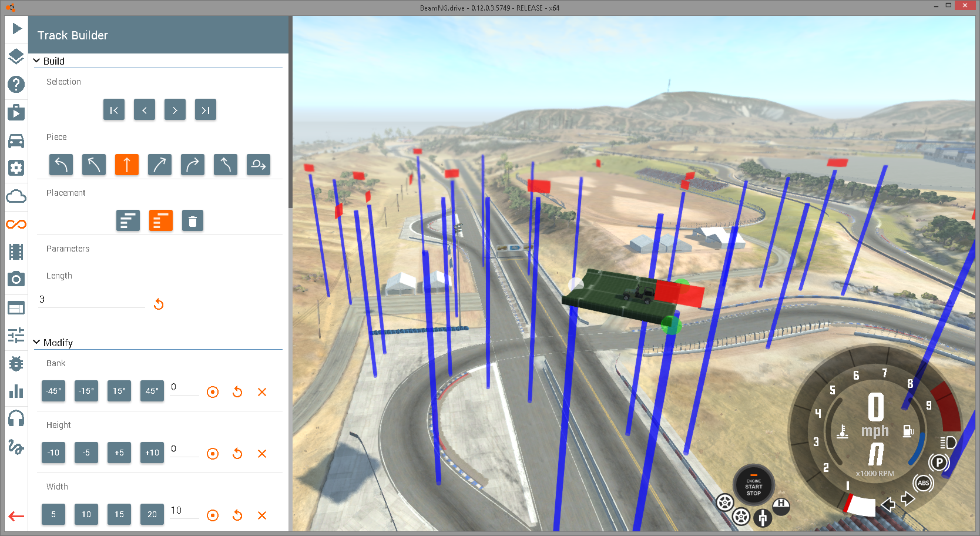The width and height of the screenshot is (980, 536).
Task: Jump to last track piece
Action: [x=206, y=110]
